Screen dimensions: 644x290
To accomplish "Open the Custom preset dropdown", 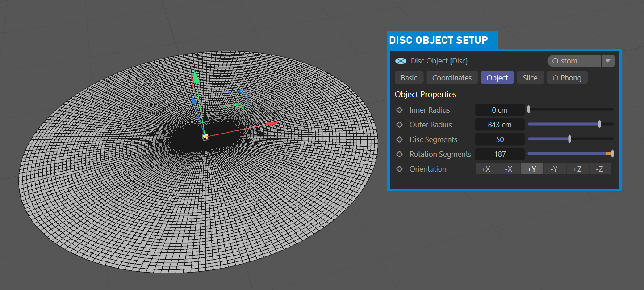I will tap(574, 61).
